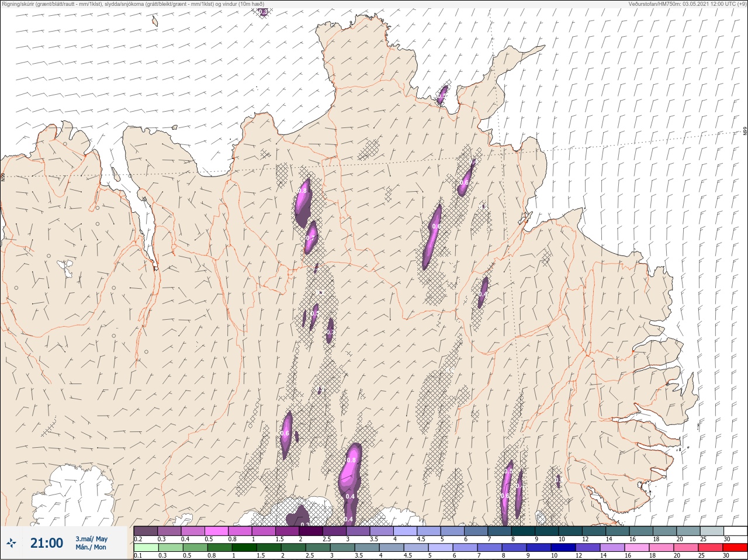Select lower legend pale green swatch 0.1–0.3
748x560 pixels.
pos(146,548)
